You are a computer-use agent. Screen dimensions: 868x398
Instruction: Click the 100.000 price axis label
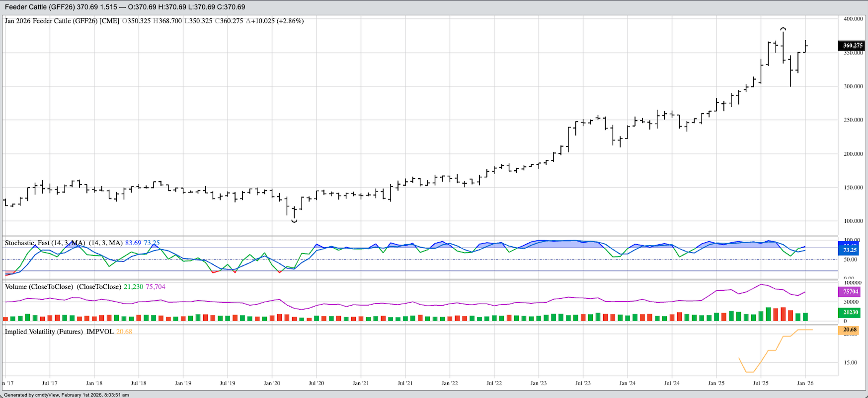(853, 221)
